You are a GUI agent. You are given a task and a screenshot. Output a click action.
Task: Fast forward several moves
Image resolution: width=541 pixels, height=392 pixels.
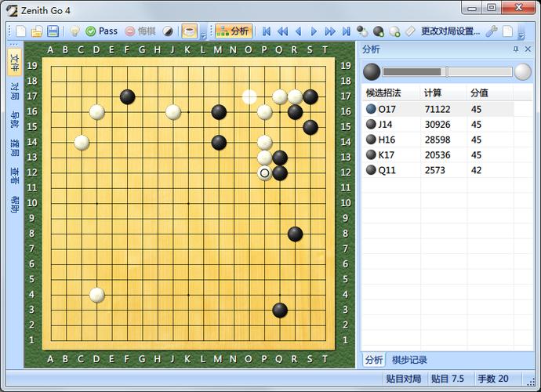330,31
